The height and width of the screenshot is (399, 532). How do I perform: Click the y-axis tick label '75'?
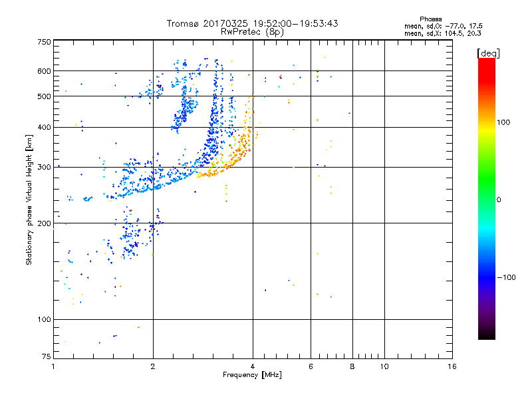[47, 356]
